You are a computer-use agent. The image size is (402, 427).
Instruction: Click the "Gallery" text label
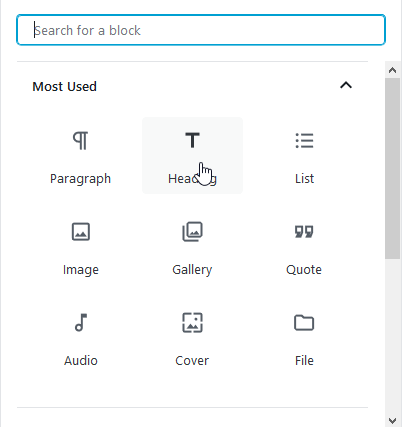click(x=192, y=270)
